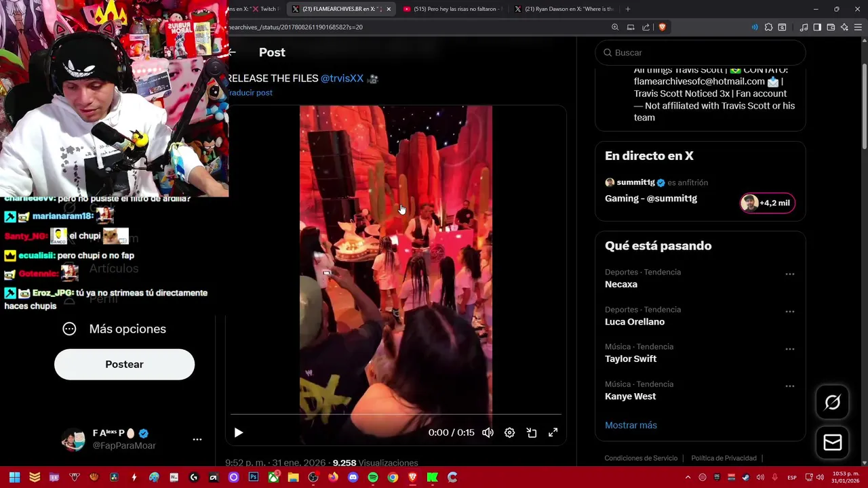868x488 pixels.
Task: Open account menu dots beside @FapParaMoar
Action: click(197, 439)
